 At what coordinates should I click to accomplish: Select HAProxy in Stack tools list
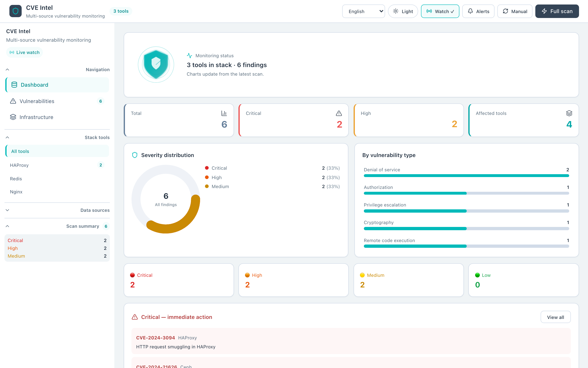coord(57,165)
